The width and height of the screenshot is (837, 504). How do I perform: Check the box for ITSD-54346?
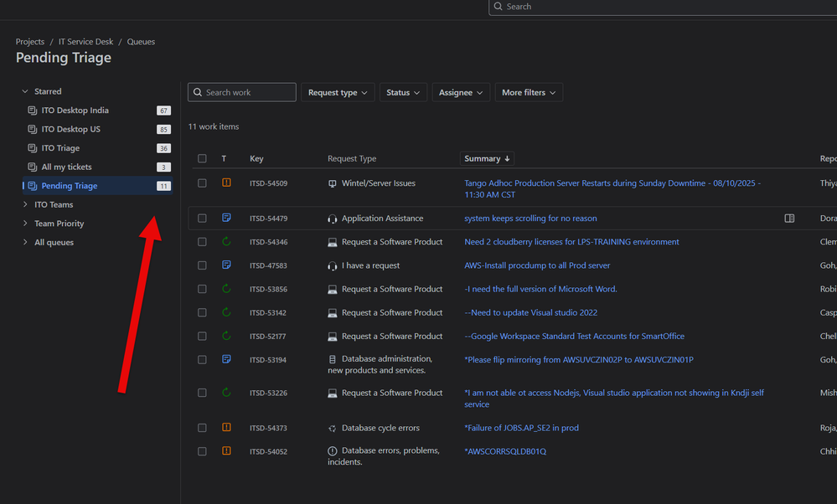click(x=202, y=242)
